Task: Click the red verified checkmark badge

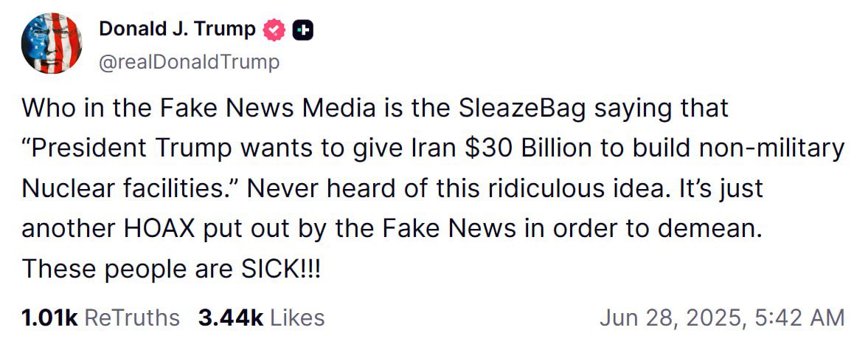Action: [274, 30]
